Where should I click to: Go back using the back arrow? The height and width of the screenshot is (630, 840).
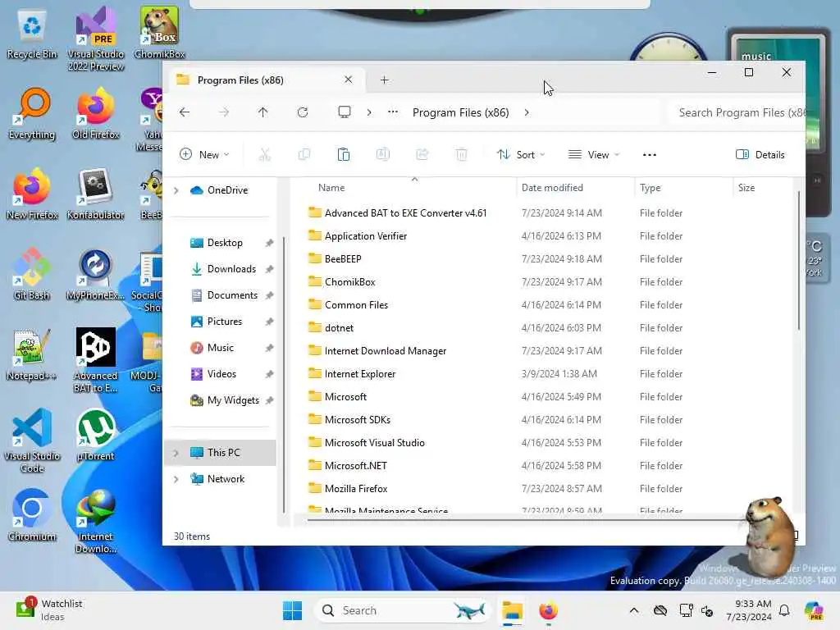click(x=185, y=112)
